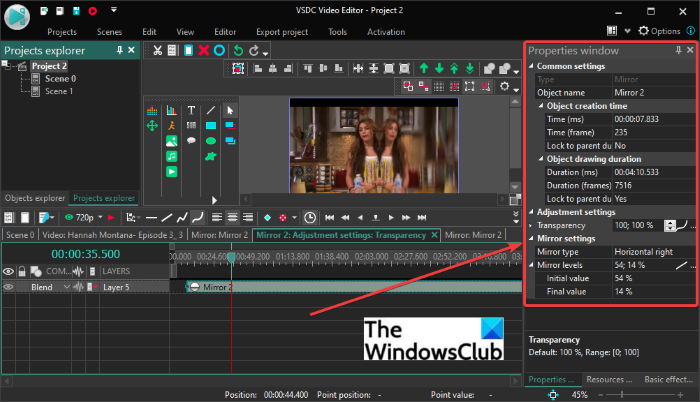Select the Text tool
The width and height of the screenshot is (700, 402).
click(191, 110)
